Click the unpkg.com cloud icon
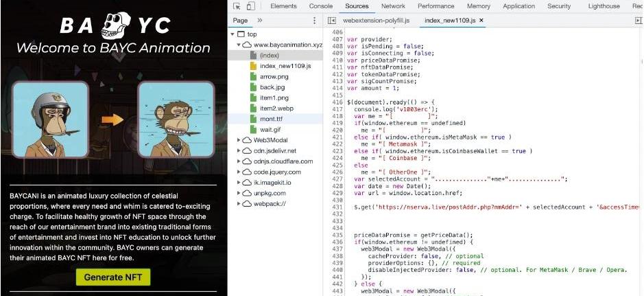644x296 pixels. [247, 193]
